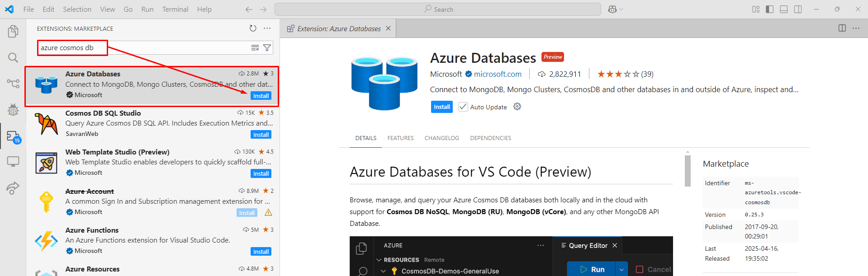This screenshot has height=276, width=868.
Task: Open editor More Actions ellipsis
Action: (x=856, y=28)
